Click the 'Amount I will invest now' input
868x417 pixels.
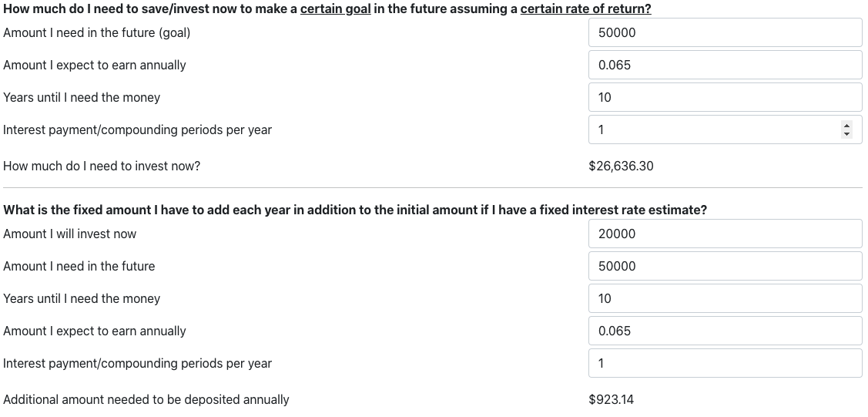pos(726,234)
